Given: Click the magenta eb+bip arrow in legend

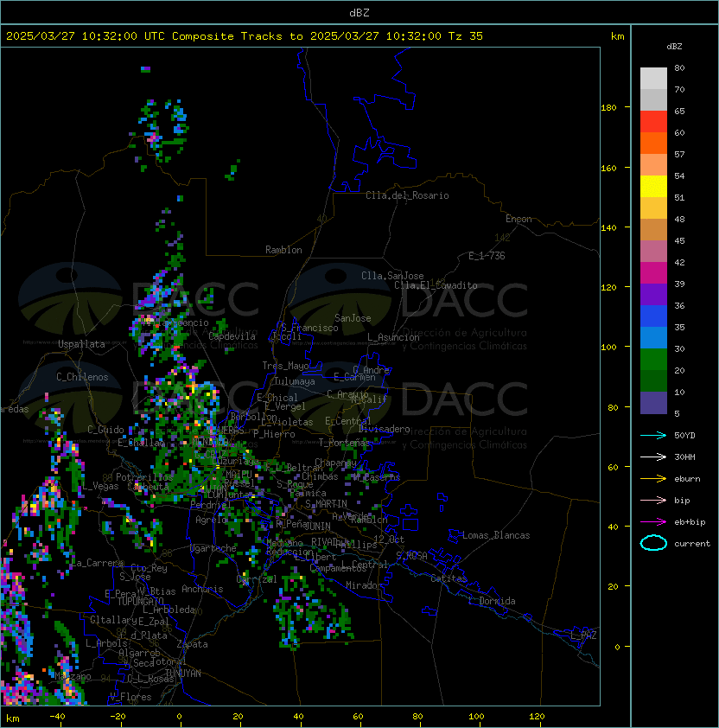Looking at the screenshot, I should click(x=653, y=522).
